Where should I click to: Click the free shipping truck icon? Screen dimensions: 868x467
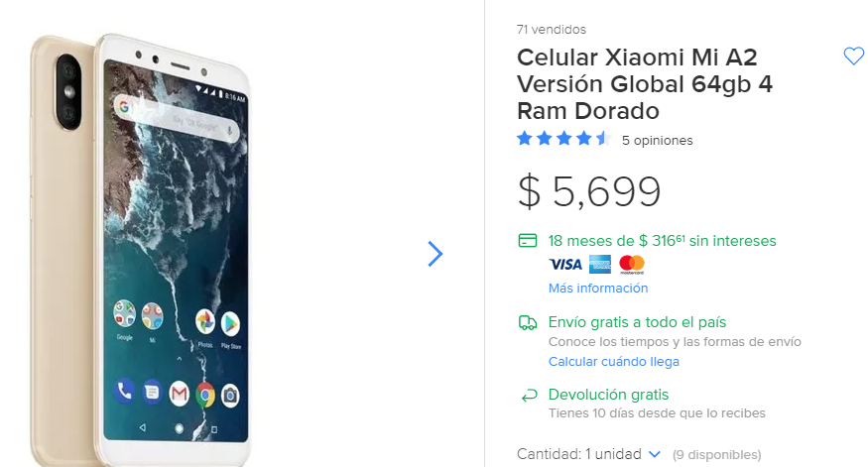pyautogui.click(x=528, y=322)
